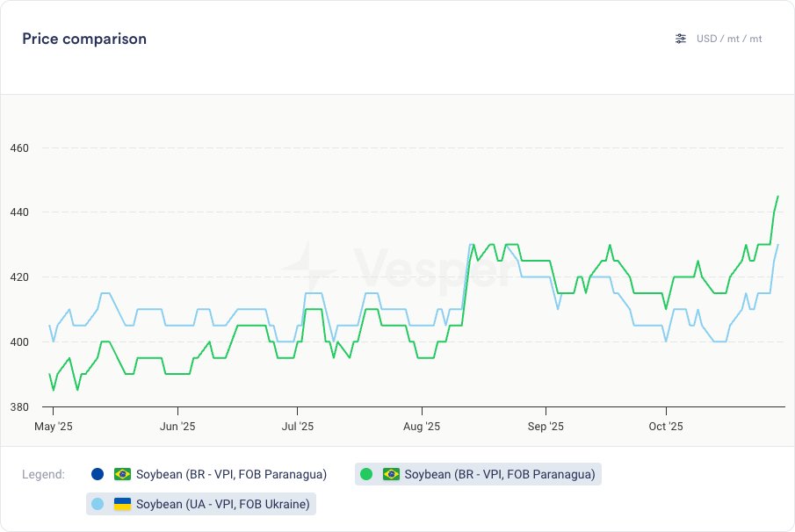Select the Oct '25 axis label
The image size is (795, 532).
pyautogui.click(x=666, y=427)
